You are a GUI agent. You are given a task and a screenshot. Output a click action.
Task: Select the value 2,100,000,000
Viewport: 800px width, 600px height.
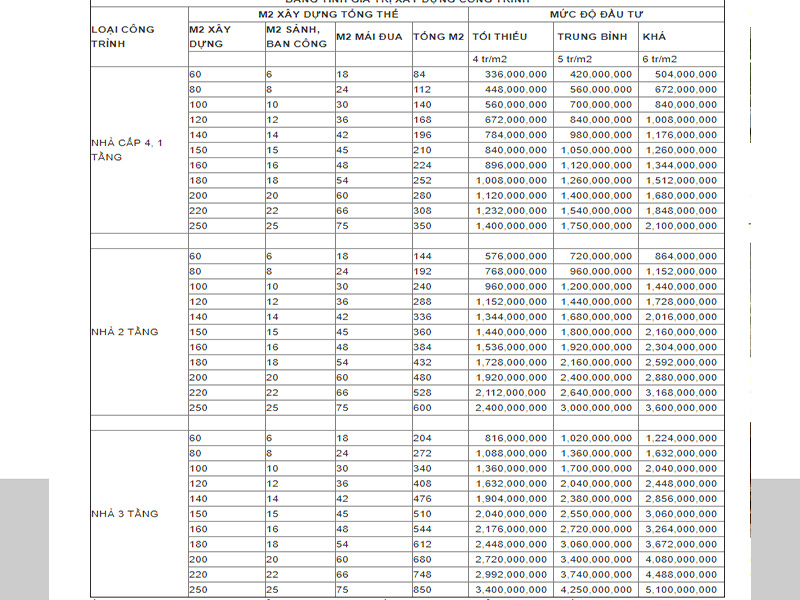(x=681, y=226)
